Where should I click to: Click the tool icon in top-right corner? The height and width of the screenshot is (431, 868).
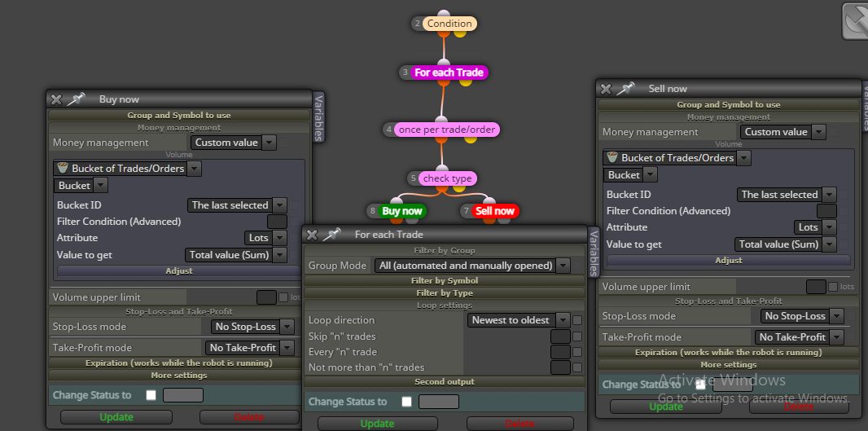click(855, 21)
